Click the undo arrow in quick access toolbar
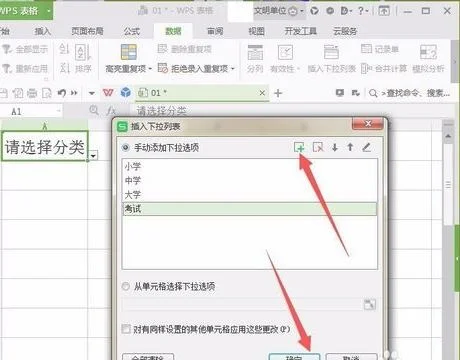The width and height of the screenshot is (460, 360). 62,93
